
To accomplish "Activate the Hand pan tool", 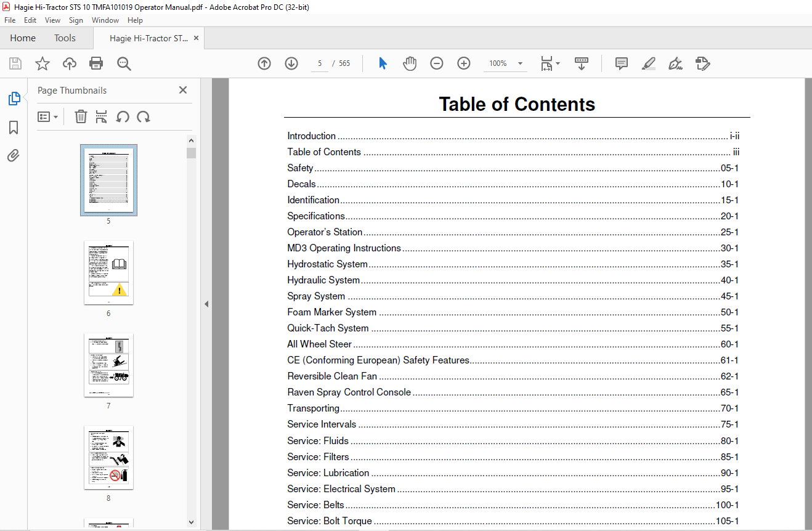I will [410, 63].
